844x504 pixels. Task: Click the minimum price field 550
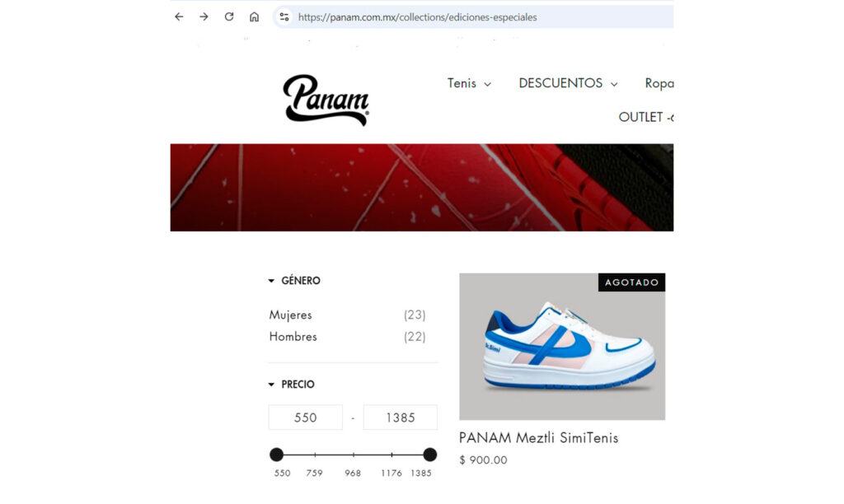(x=305, y=418)
